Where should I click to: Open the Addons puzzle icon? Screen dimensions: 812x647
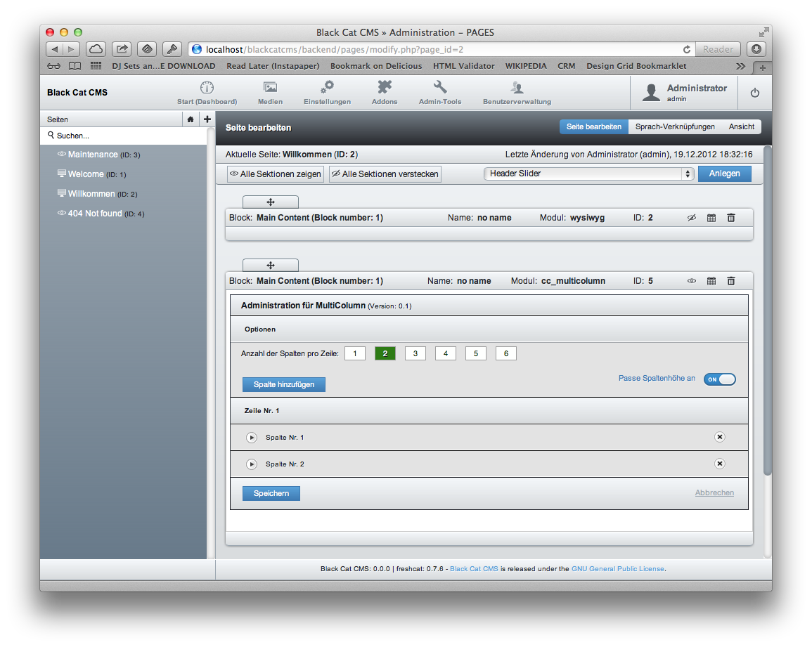click(x=385, y=86)
